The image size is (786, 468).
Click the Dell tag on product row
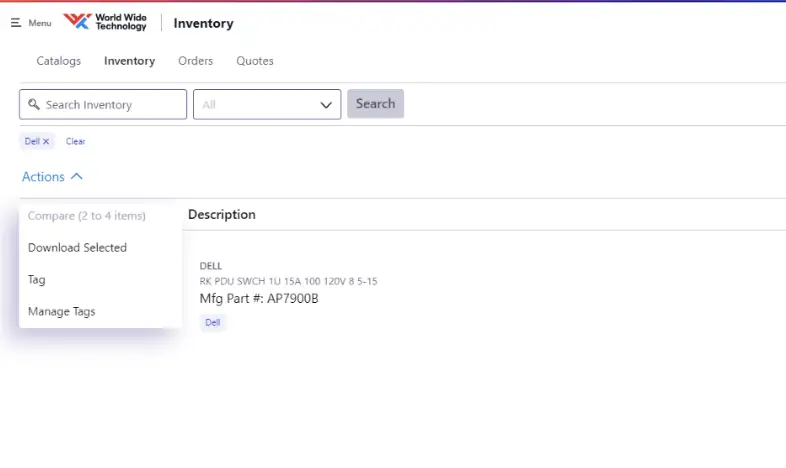click(213, 322)
